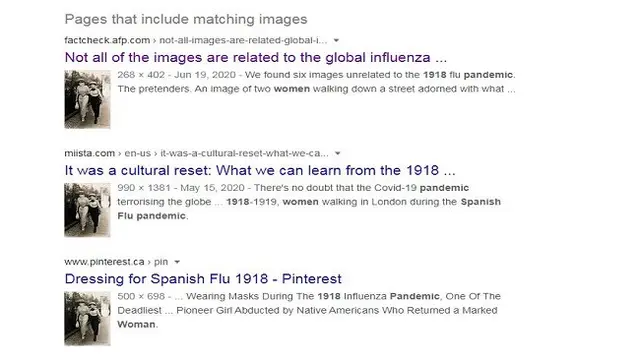Click the factcheck.afp.com breadcrumb URL
The height and width of the screenshot is (360, 640).
tap(107, 40)
